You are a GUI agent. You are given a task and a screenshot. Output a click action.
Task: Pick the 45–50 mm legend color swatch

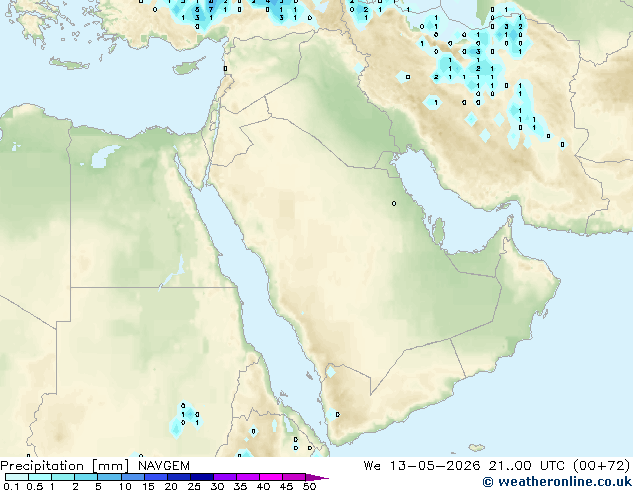click(x=294, y=477)
